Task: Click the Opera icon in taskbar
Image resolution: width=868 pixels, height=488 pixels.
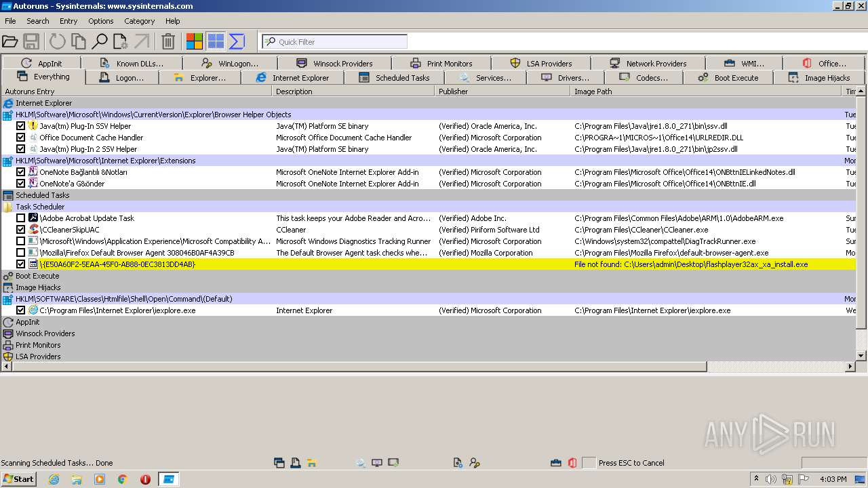Action: point(145,479)
